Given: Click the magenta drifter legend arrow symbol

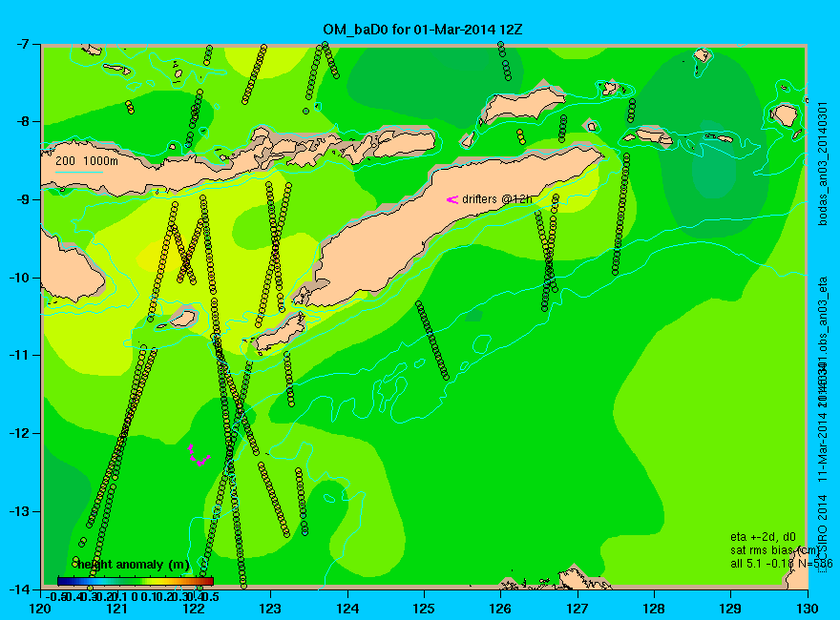Looking at the screenshot, I should tap(452, 199).
